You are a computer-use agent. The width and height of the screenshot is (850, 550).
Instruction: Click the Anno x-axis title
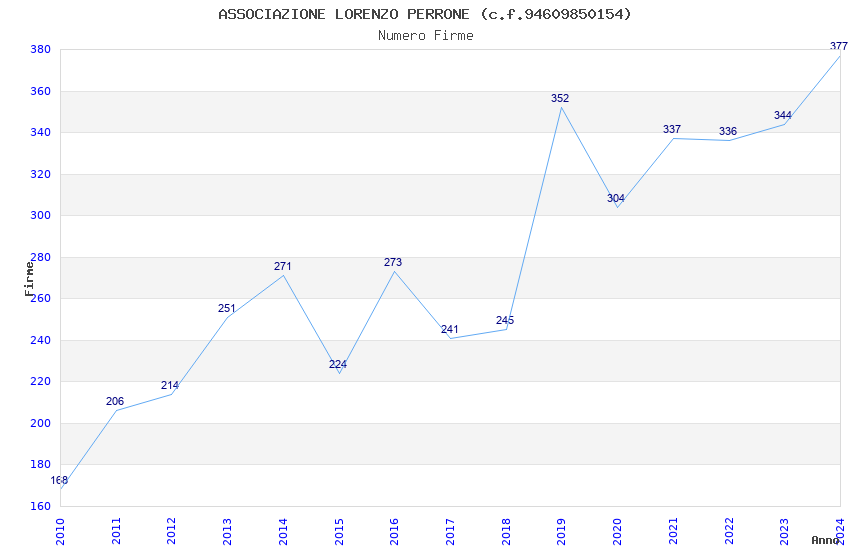826,540
